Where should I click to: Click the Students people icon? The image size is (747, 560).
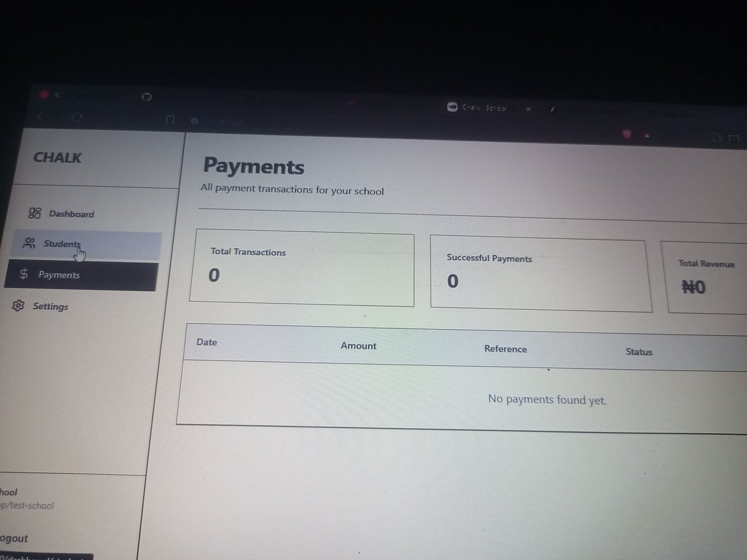pos(29,243)
